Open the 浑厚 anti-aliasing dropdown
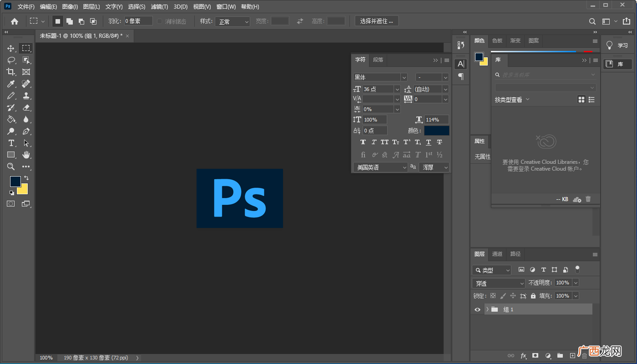Viewport: 637px width, 364px height. (434, 167)
